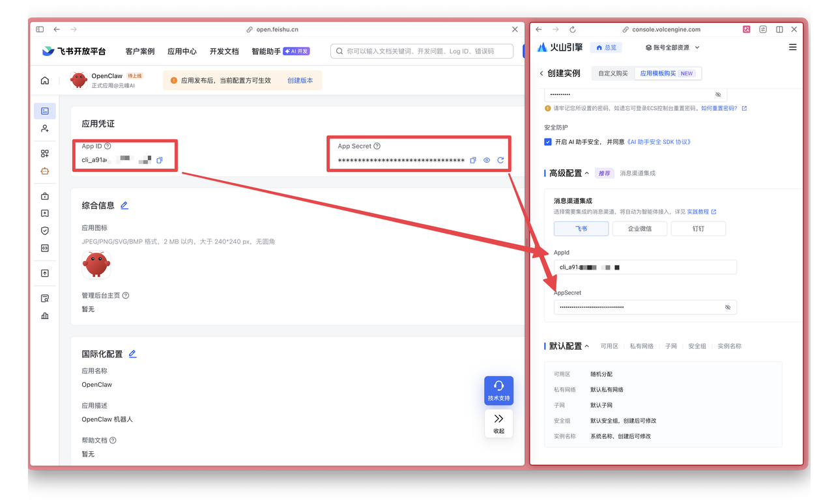Open the document search icon in Feishu sidebar

[45, 298]
